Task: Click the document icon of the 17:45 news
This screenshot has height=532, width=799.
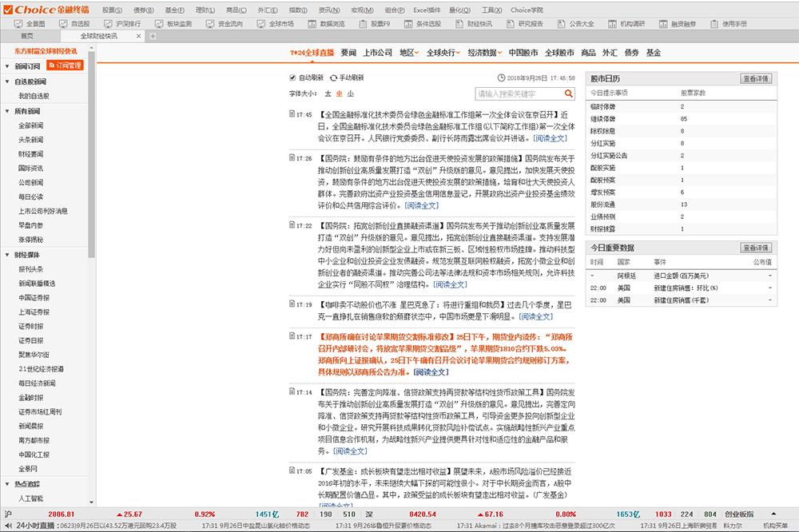Action: click(x=292, y=113)
